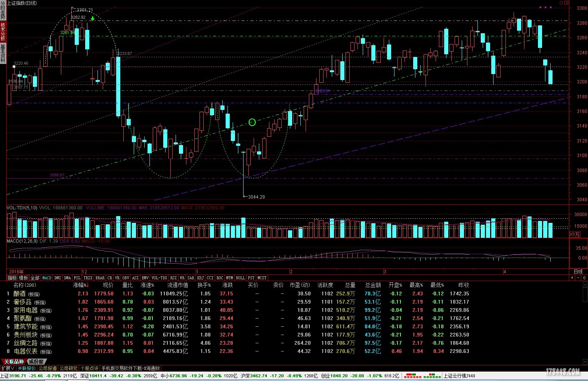This screenshot has width=588, height=381.
Task: Switch to the KDJ indicator
Action: click(x=201, y=278)
